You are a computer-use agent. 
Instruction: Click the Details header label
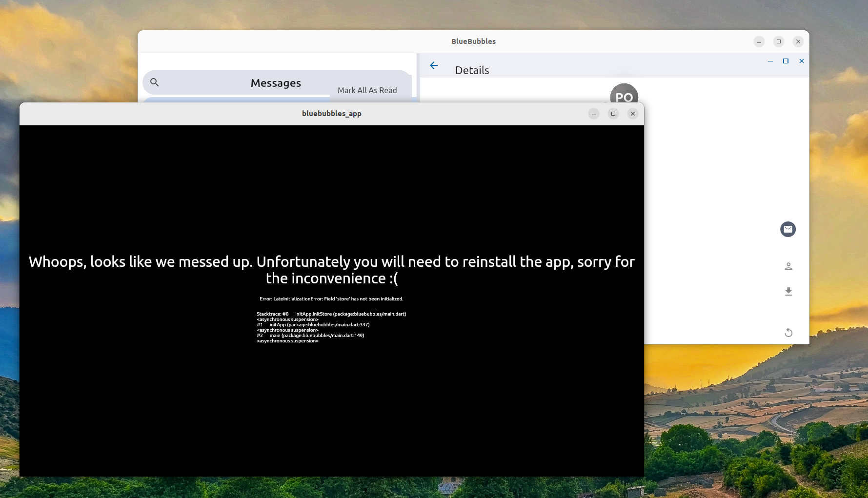pyautogui.click(x=472, y=70)
